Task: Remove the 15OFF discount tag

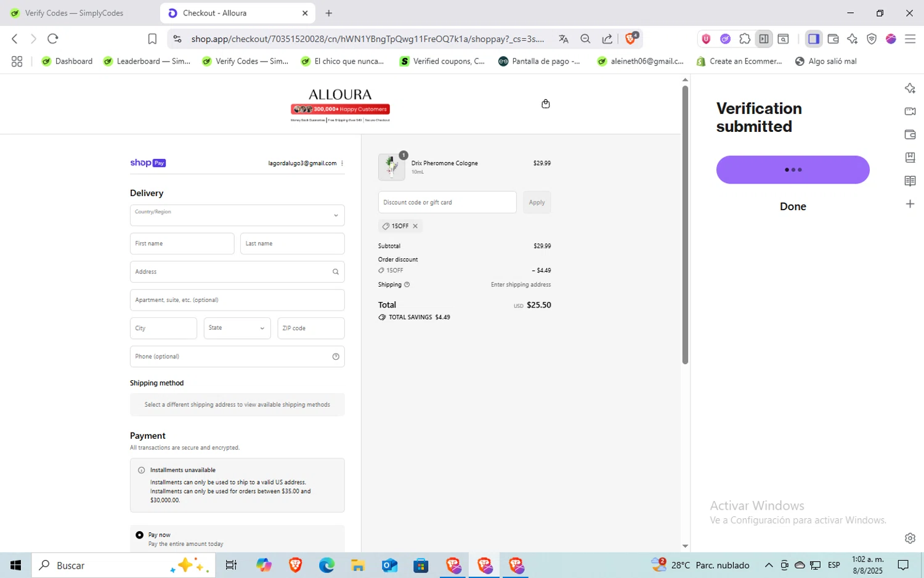Action: (415, 226)
